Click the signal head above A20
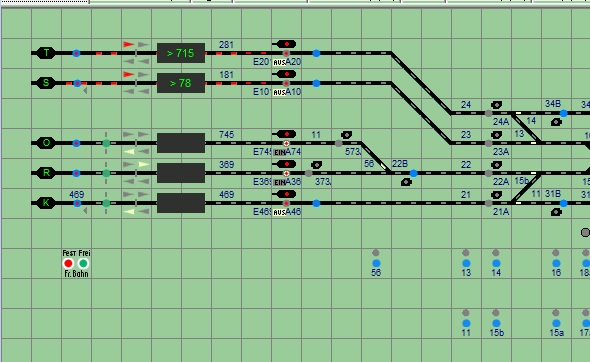The image size is (590, 362). [286, 44]
